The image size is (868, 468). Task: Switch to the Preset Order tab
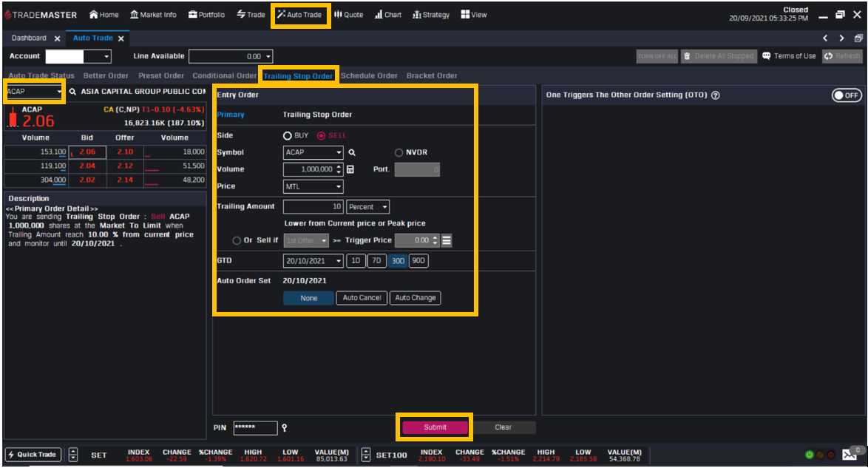click(x=161, y=76)
